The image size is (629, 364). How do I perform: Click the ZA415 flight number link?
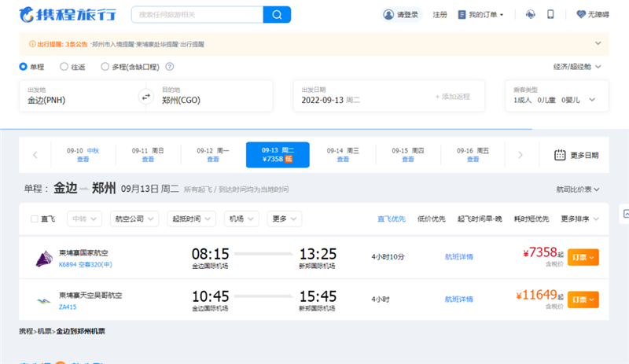tap(68, 307)
